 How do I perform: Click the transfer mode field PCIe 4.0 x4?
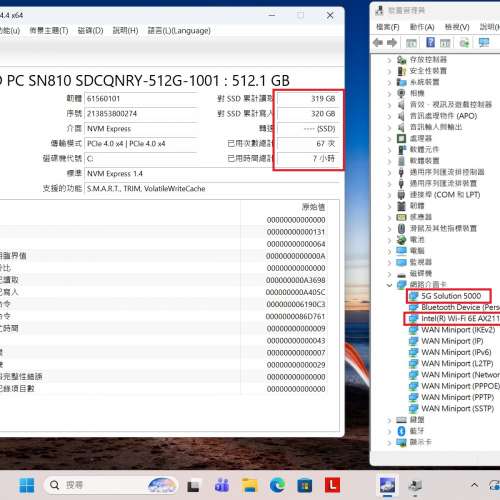142,144
